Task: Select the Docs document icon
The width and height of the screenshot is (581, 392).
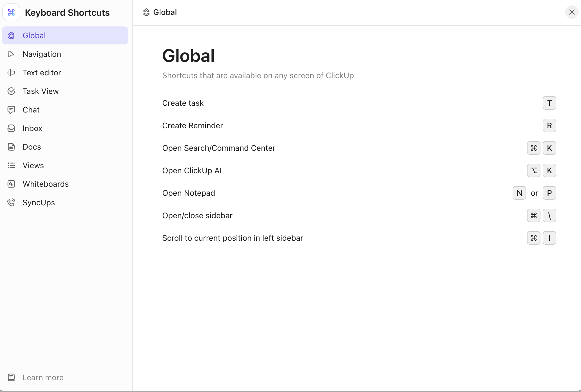Action: 11,147
